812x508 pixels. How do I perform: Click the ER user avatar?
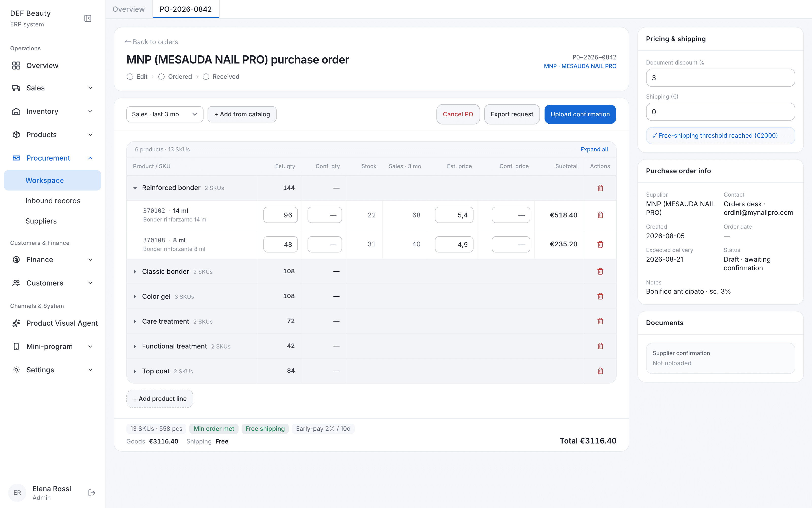(18, 493)
